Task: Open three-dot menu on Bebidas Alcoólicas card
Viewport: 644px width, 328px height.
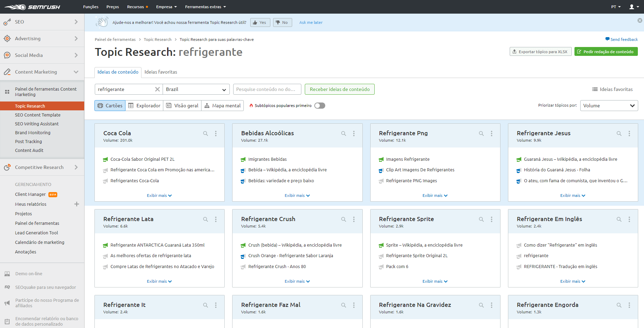Action: pos(354,134)
